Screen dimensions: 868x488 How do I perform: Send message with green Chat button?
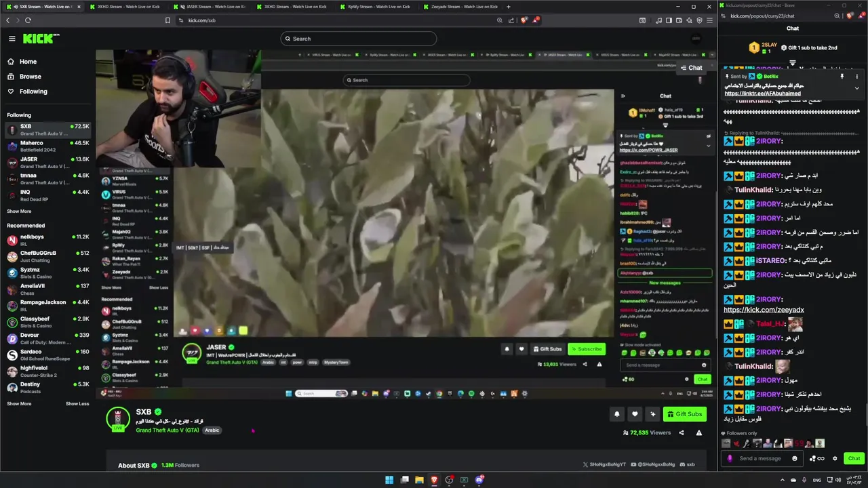[854, 458]
